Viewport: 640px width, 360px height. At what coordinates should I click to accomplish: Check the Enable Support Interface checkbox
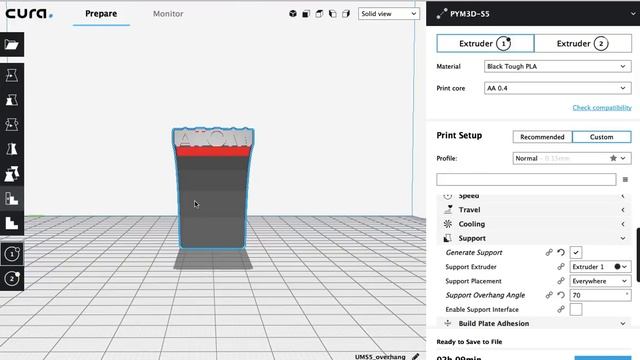pyautogui.click(x=576, y=309)
